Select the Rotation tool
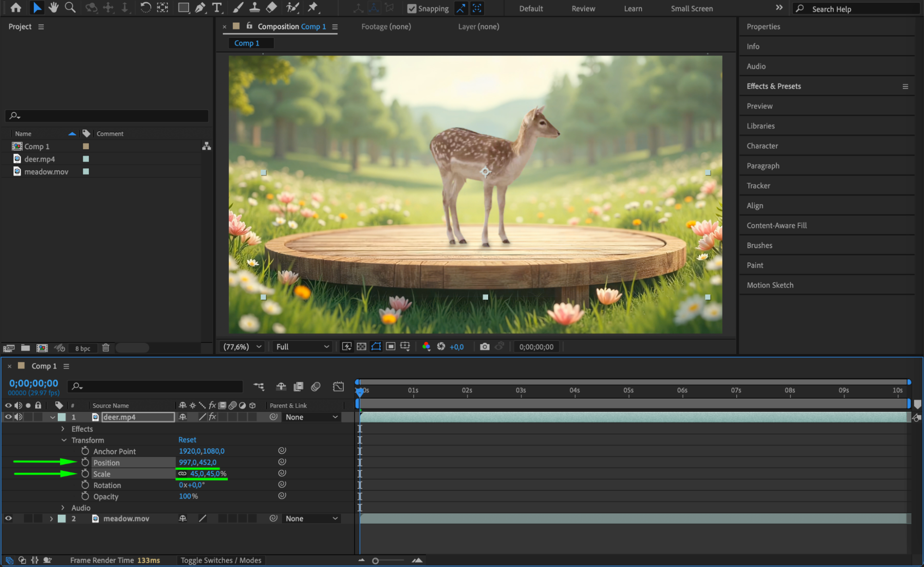This screenshot has height=567, width=924. point(145,7)
